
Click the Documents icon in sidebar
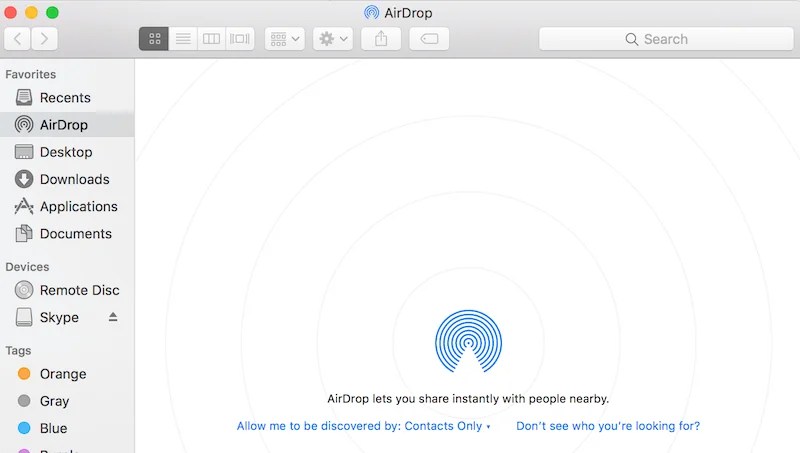(x=24, y=234)
